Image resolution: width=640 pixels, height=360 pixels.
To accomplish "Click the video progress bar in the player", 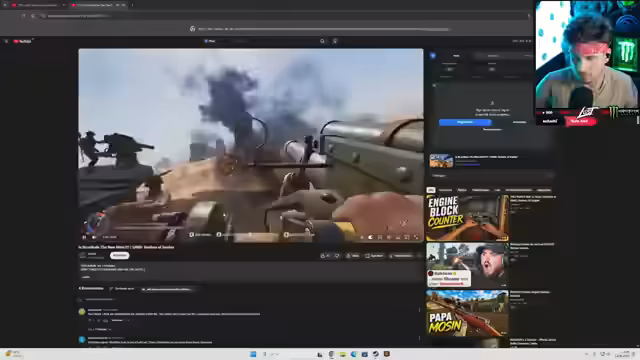I will point(251,231).
